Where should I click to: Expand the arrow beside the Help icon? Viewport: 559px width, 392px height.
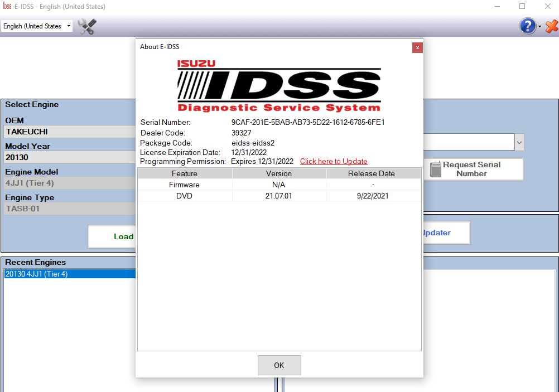coord(539,27)
